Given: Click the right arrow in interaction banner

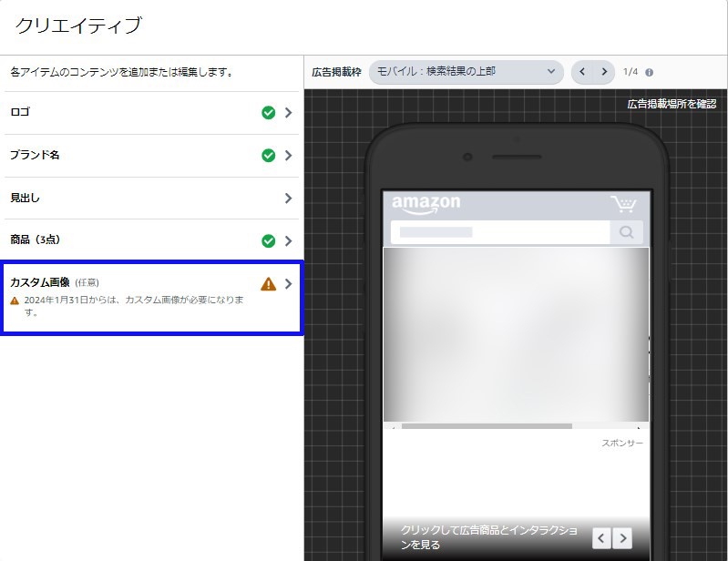Looking at the screenshot, I should 622,538.
